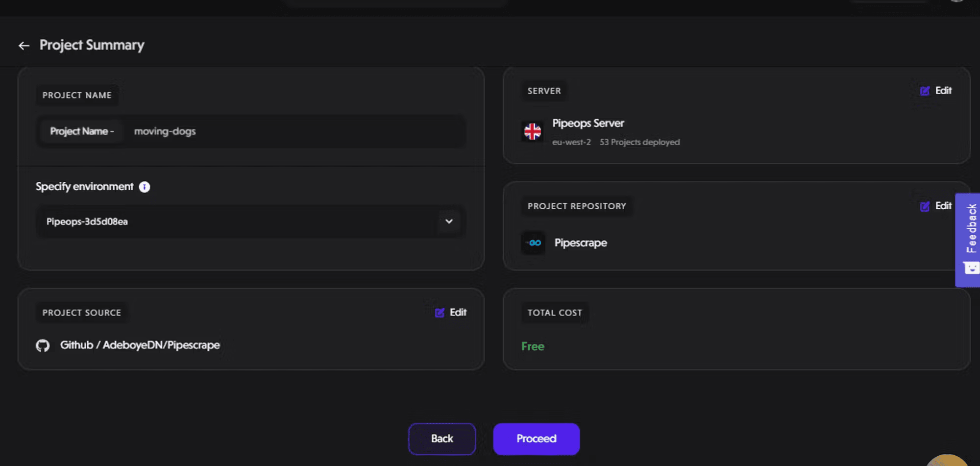Open the Feedback side tab
Screen dimensions: 980x466
(968, 240)
